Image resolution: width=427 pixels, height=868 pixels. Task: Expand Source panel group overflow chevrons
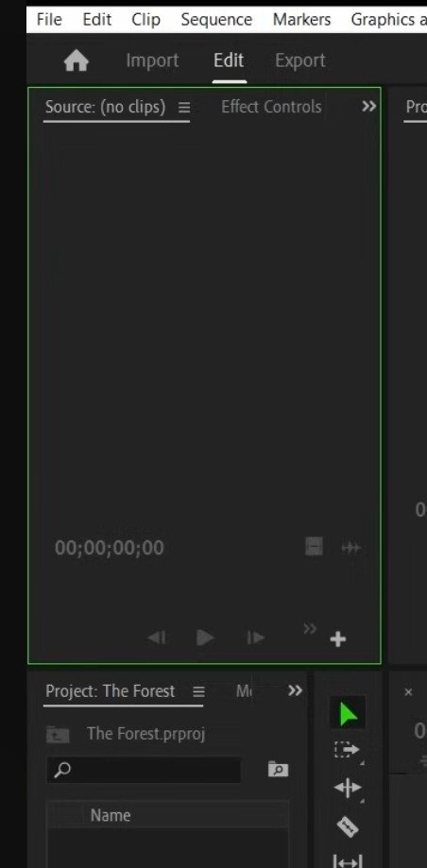[368, 107]
